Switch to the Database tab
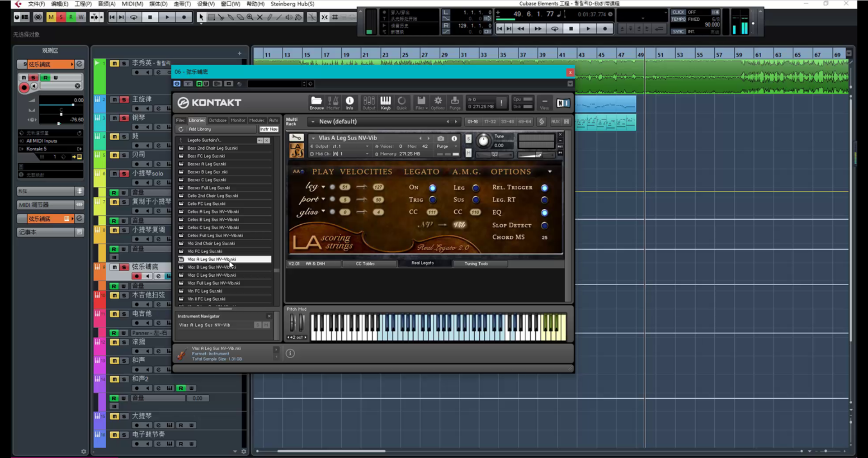 pos(217,120)
